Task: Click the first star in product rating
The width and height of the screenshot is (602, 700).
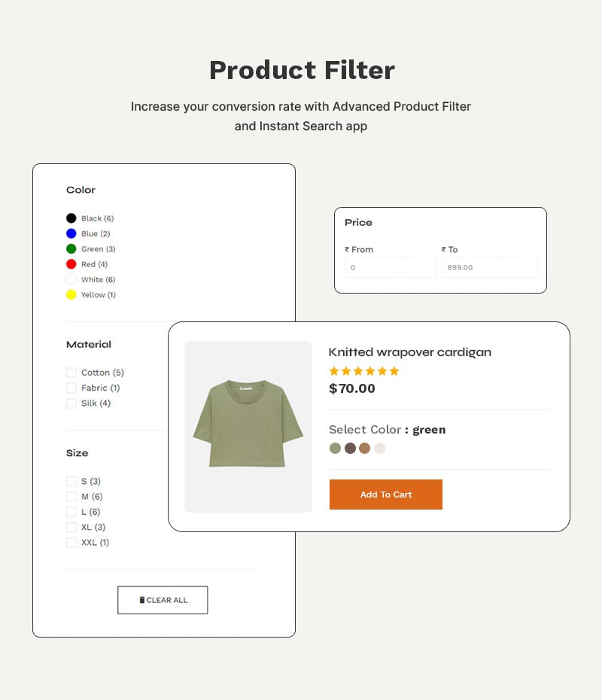Action: click(334, 370)
